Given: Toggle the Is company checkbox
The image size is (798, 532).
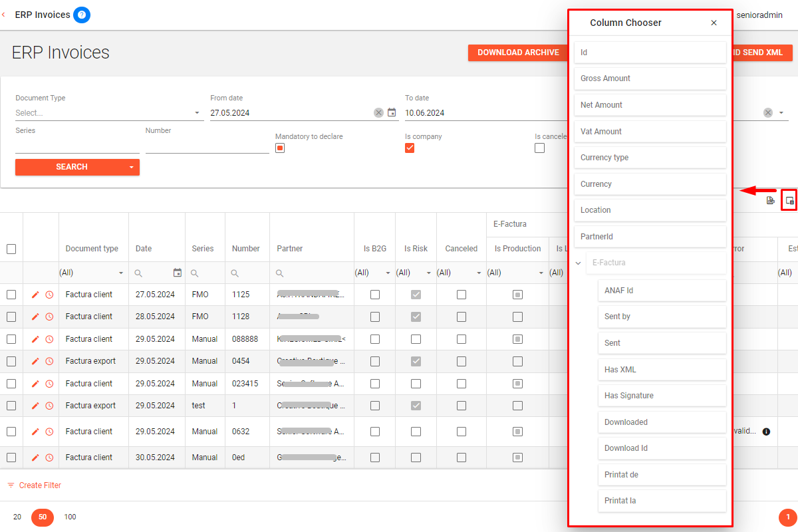Looking at the screenshot, I should [410, 148].
